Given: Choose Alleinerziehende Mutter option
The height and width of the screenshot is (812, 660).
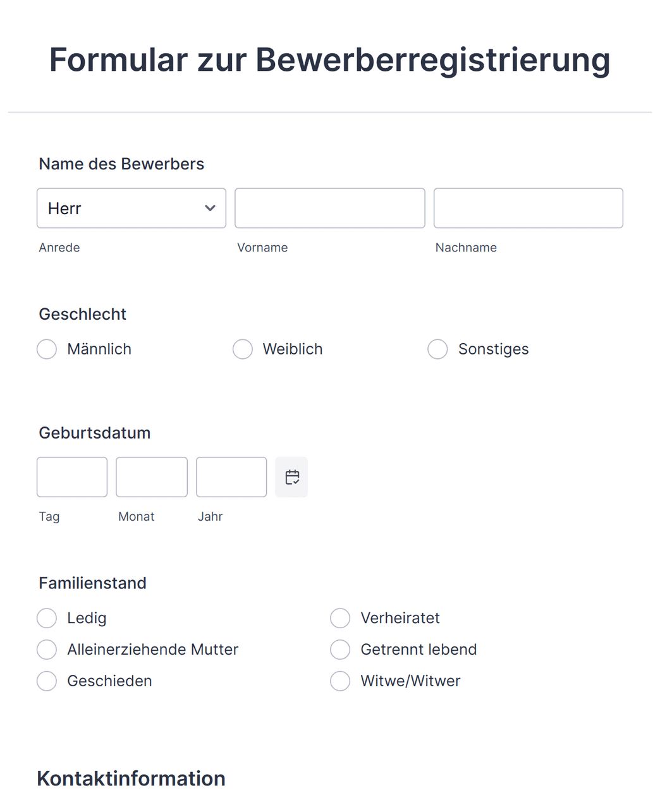Looking at the screenshot, I should pos(47,650).
